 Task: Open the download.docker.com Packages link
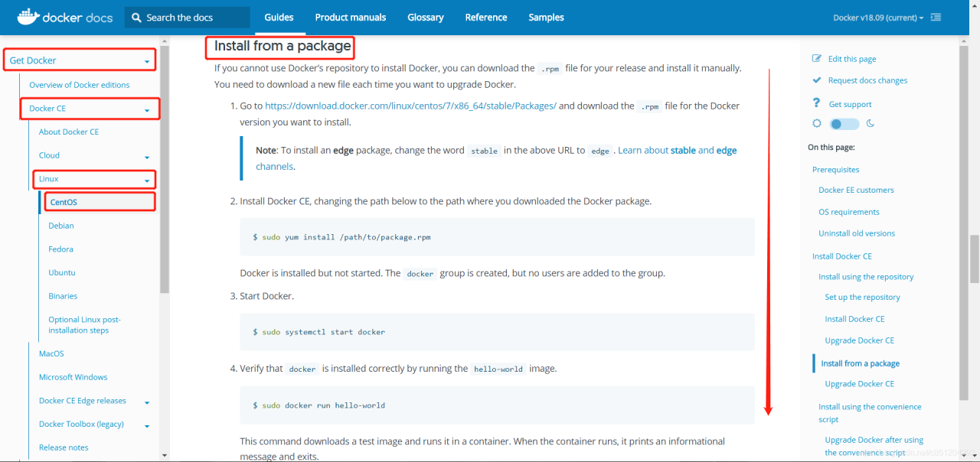[410, 106]
